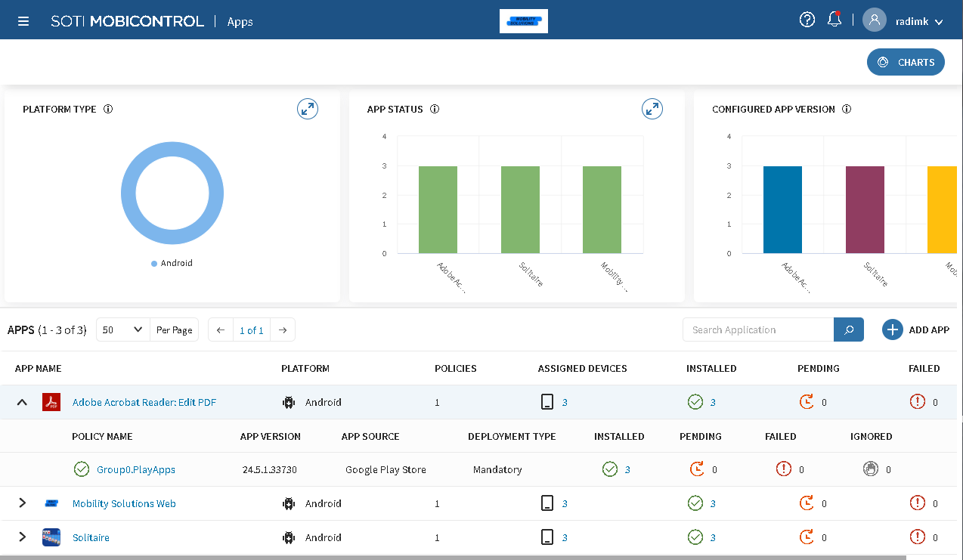Expand the App Status chart
The height and width of the screenshot is (560, 963).
coord(652,109)
